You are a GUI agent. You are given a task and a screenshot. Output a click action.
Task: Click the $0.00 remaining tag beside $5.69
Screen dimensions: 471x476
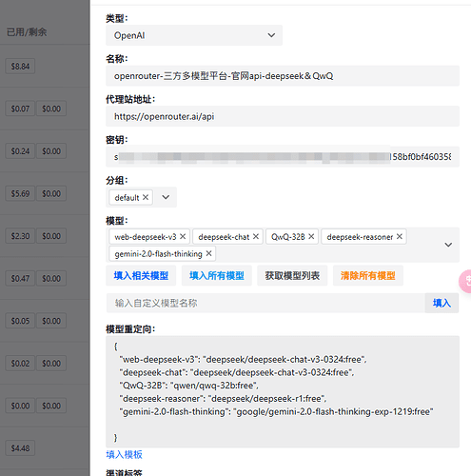(x=51, y=193)
